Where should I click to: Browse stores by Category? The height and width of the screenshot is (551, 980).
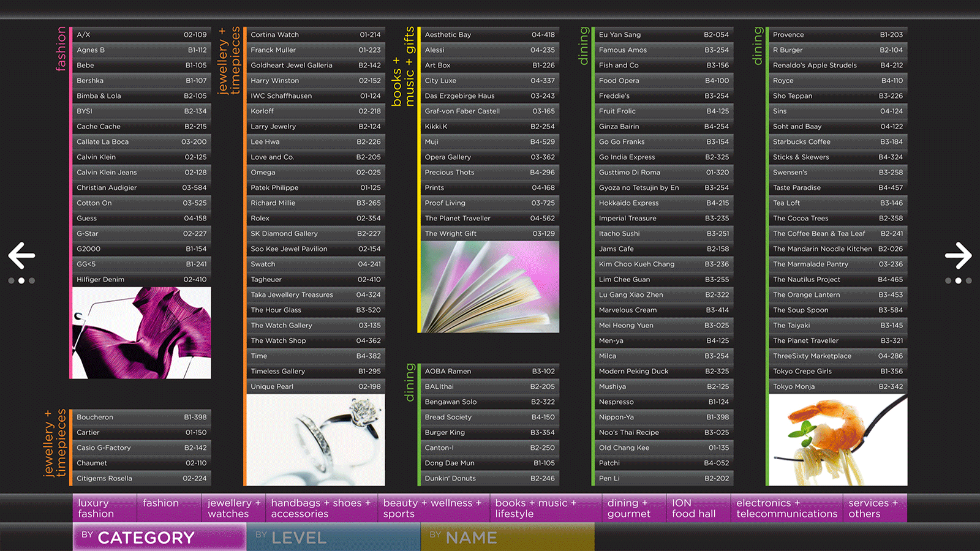[159, 537]
